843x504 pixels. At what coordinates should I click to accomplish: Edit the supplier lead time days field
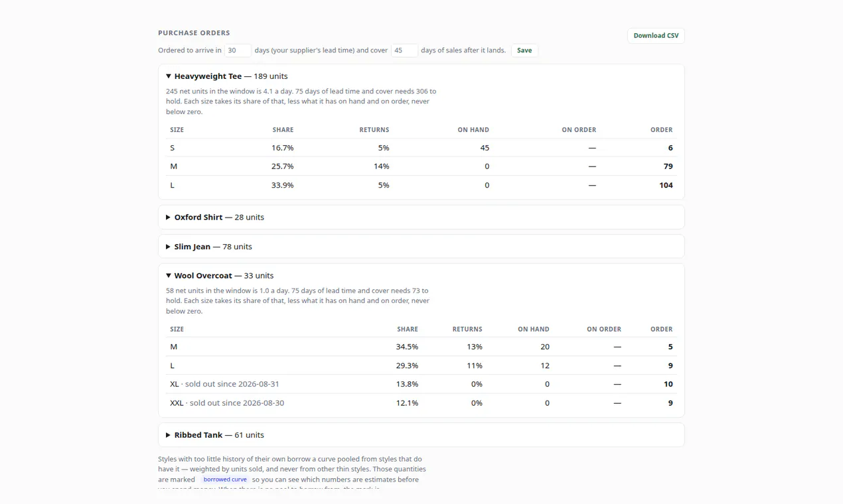point(238,50)
